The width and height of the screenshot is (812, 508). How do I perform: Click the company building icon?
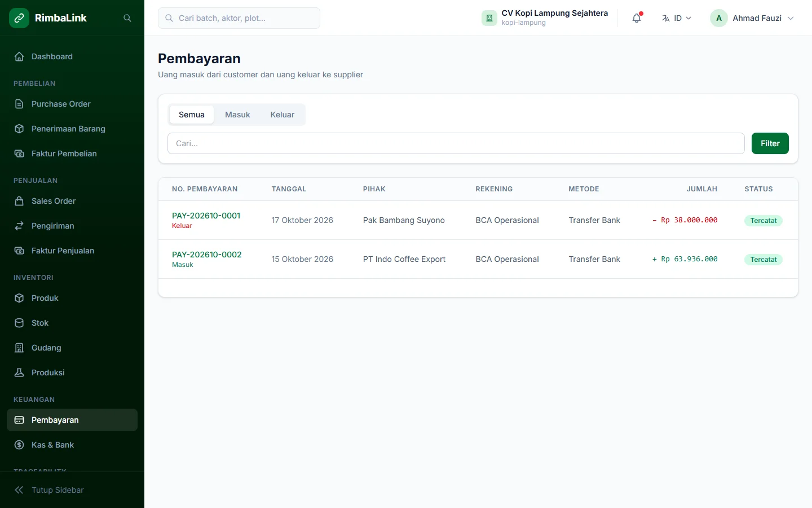click(489, 18)
